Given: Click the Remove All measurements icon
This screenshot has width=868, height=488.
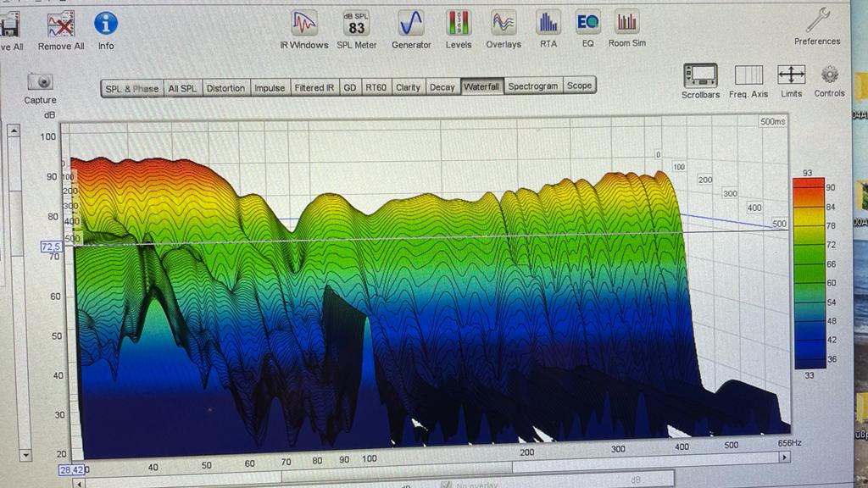Looking at the screenshot, I should coord(61,24).
